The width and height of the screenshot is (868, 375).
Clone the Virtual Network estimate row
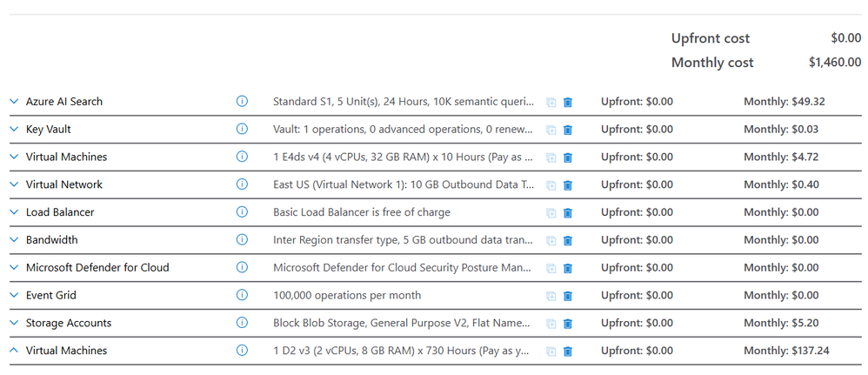[551, 185]
